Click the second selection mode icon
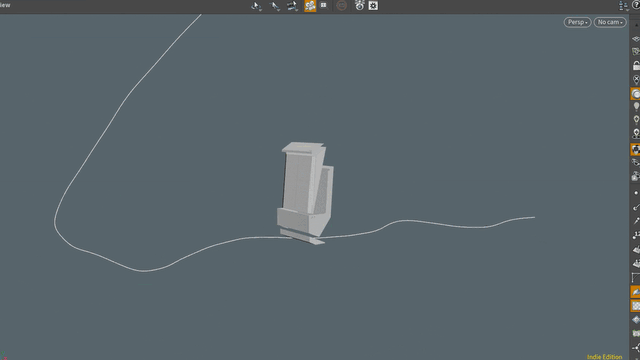 [x=275, y=6]
